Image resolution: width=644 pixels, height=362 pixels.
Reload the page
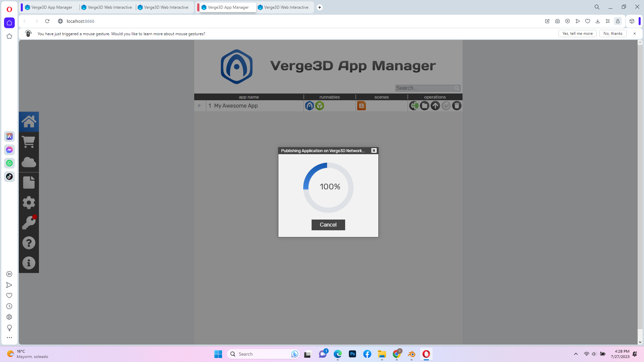(x=47, y=21)
